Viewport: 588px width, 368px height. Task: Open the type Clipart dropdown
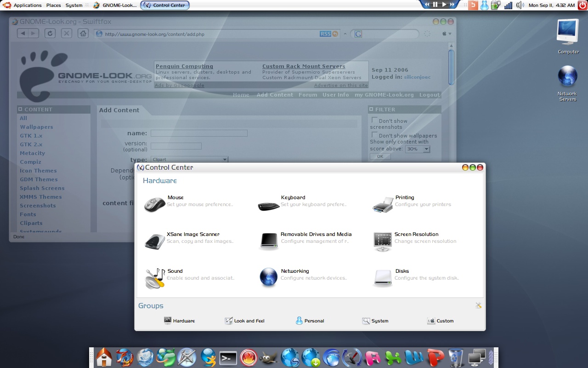[x=189, y=159]
